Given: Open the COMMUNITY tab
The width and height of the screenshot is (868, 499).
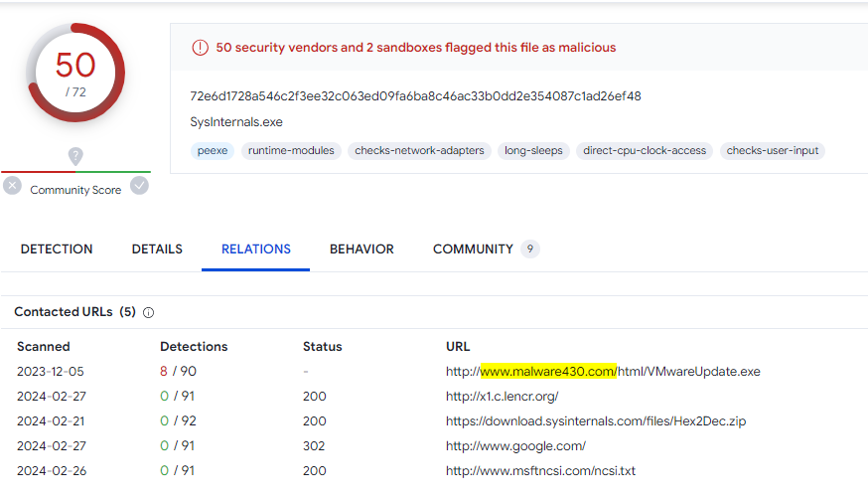Looking at the screenshot, I should point(473,249).
